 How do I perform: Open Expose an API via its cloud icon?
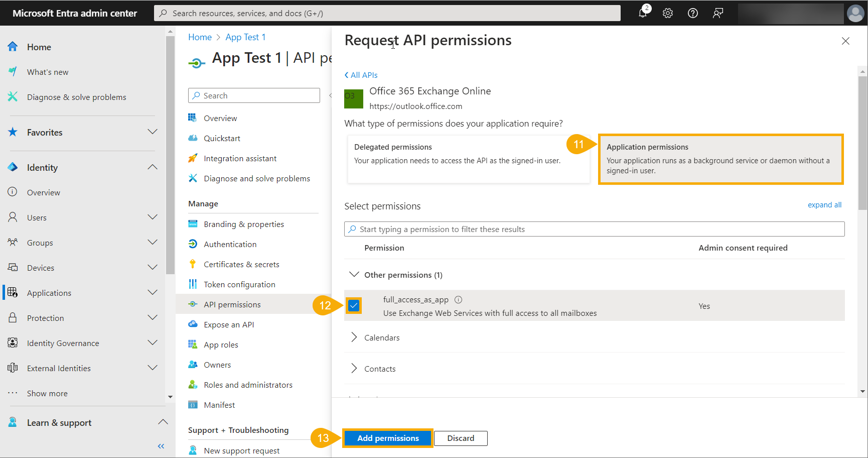tap(193, 324)
